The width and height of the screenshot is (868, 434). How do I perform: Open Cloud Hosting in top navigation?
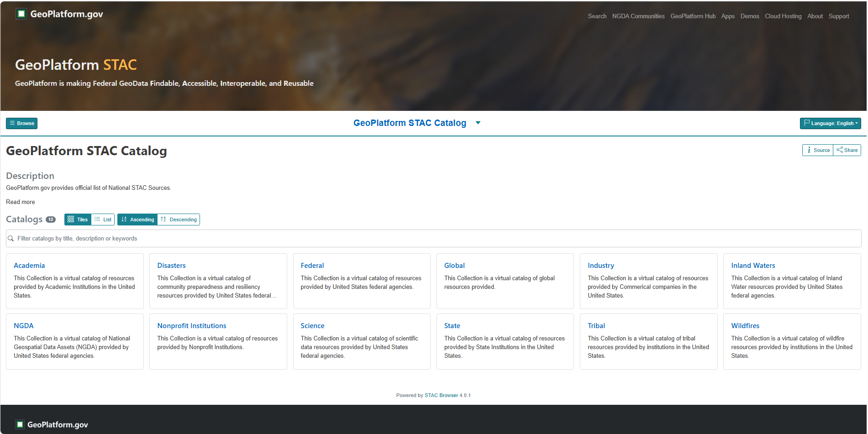pyautogui.click(x=783, y=16)
